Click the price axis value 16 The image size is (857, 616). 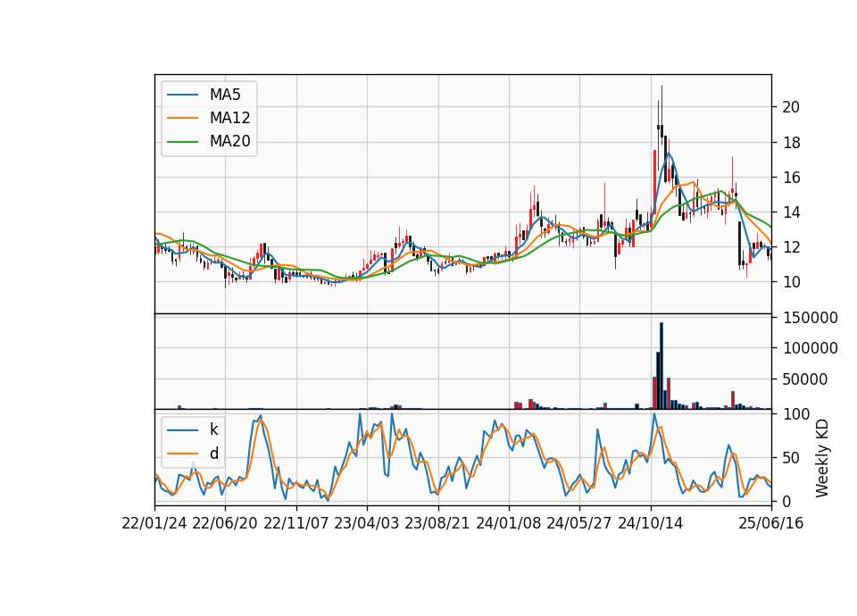click(791, 178)
